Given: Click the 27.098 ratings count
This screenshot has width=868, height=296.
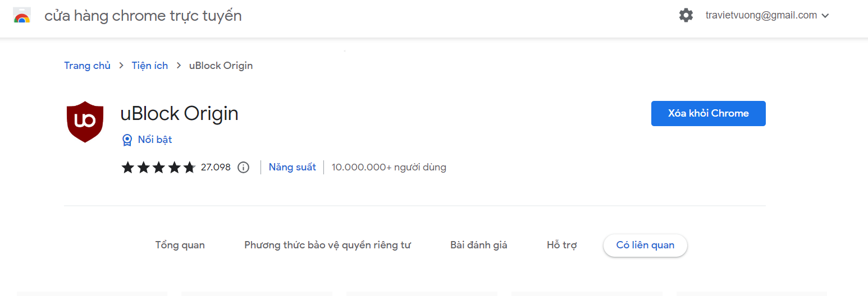Looking at the screenshot, I should [x=216, y=167].
